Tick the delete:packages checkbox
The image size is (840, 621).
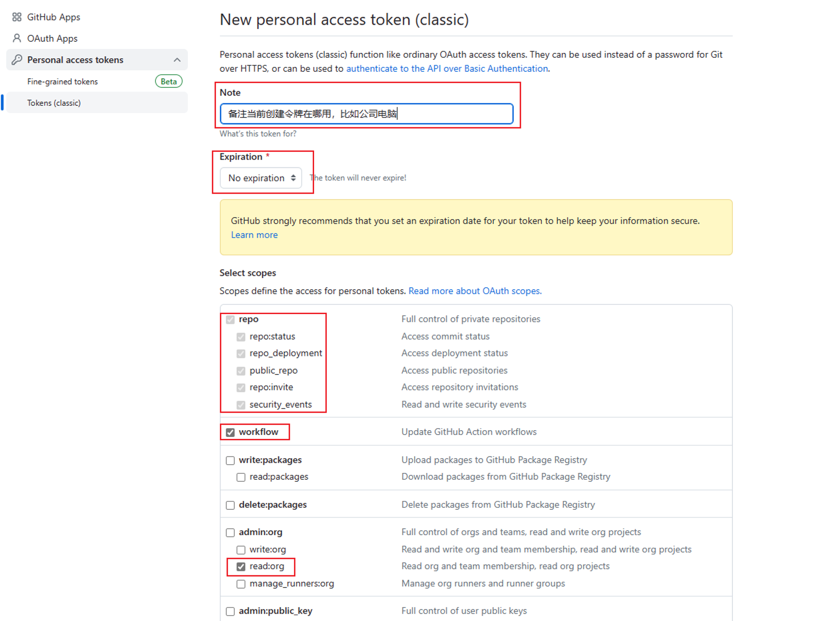[x=231, y=505]
